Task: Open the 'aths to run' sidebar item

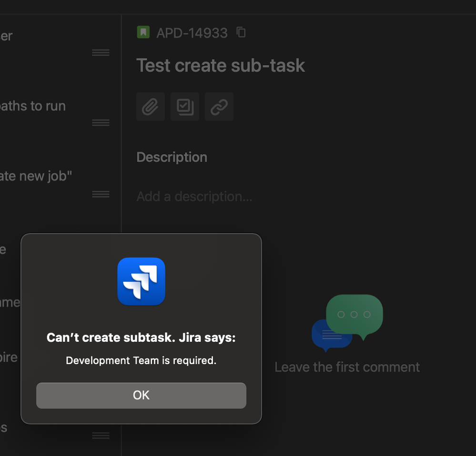Action: coord(33,106)
